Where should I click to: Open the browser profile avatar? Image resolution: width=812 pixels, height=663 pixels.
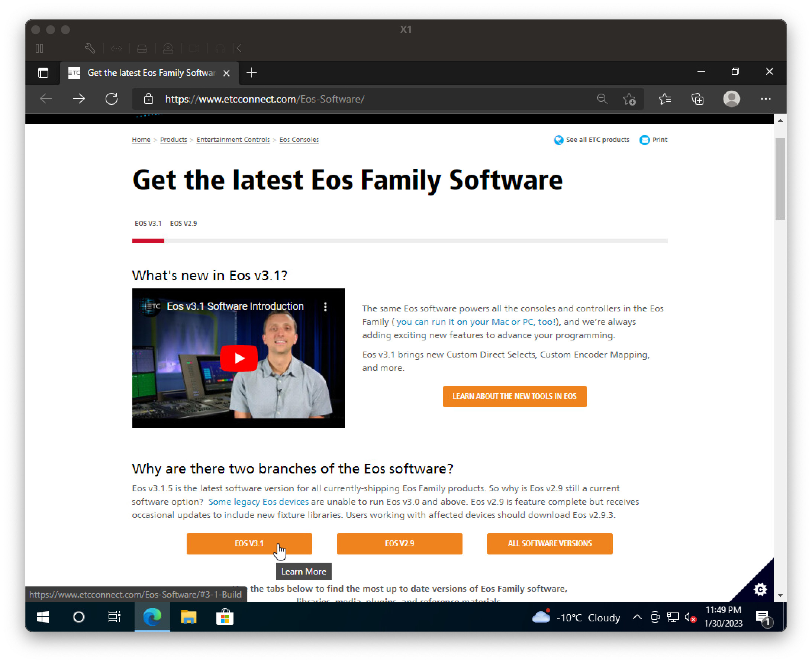(x=731, y=99)
